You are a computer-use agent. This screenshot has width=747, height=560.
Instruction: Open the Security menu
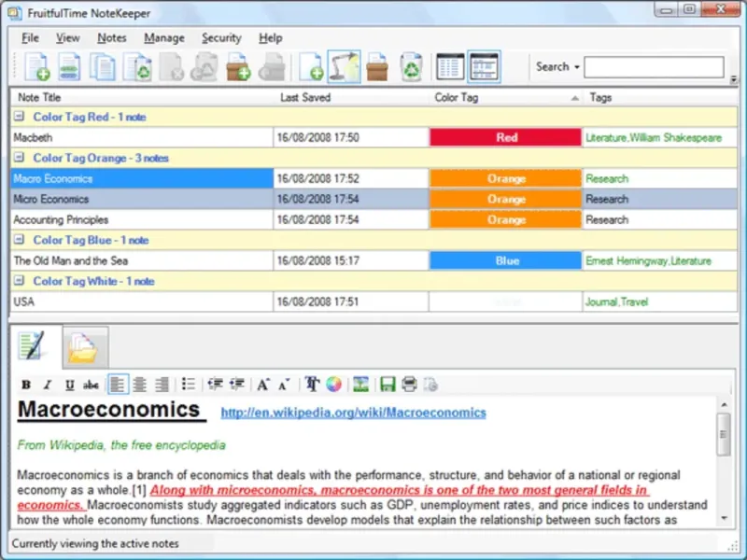click(221, 38)
